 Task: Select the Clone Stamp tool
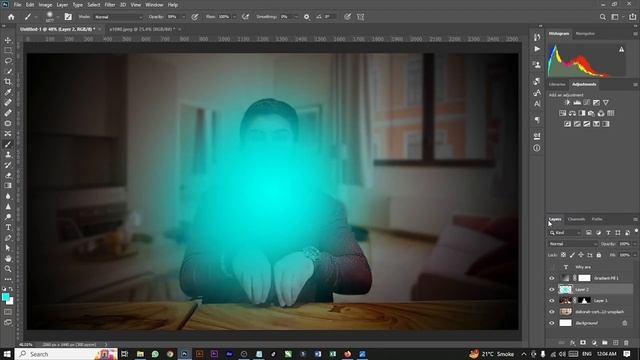[x=8, y=155]
